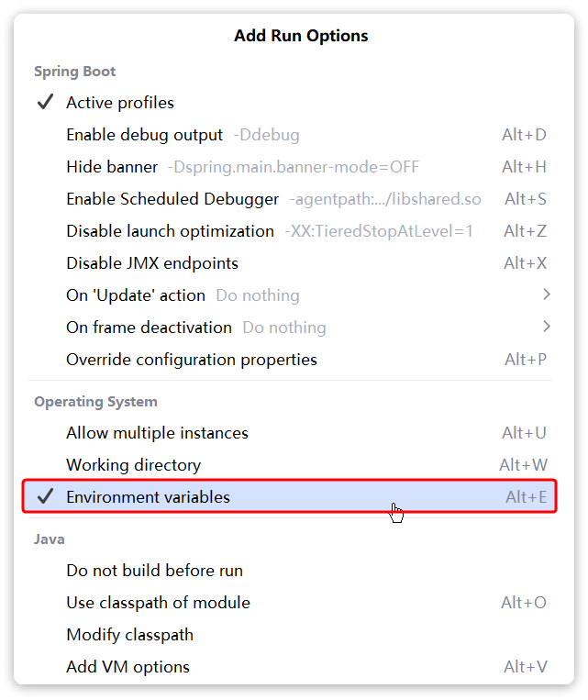Enable Allow multiple instances

point(157,433)
